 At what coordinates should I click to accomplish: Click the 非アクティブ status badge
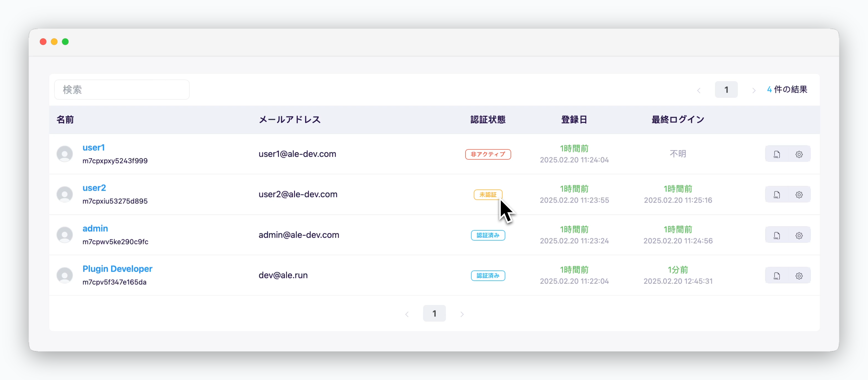(x=488, y=154)
